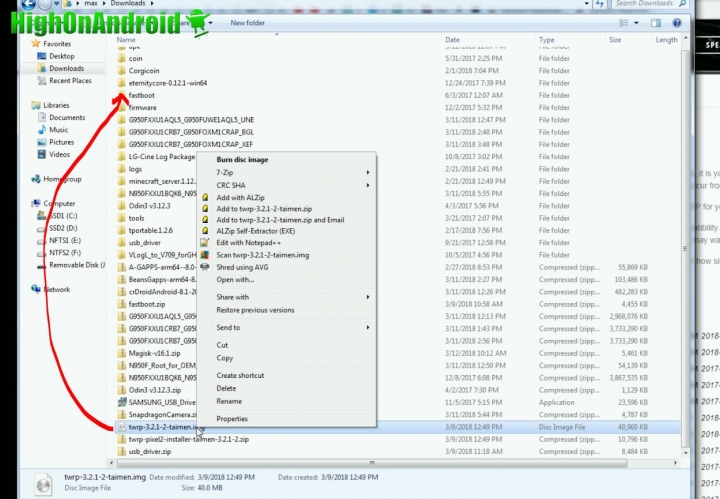Viewport: 720px width, 499px height.
Task: Select twrp-pixel2-installer-taimen-3.2.1-2.zip file
Action: (189, 439)
